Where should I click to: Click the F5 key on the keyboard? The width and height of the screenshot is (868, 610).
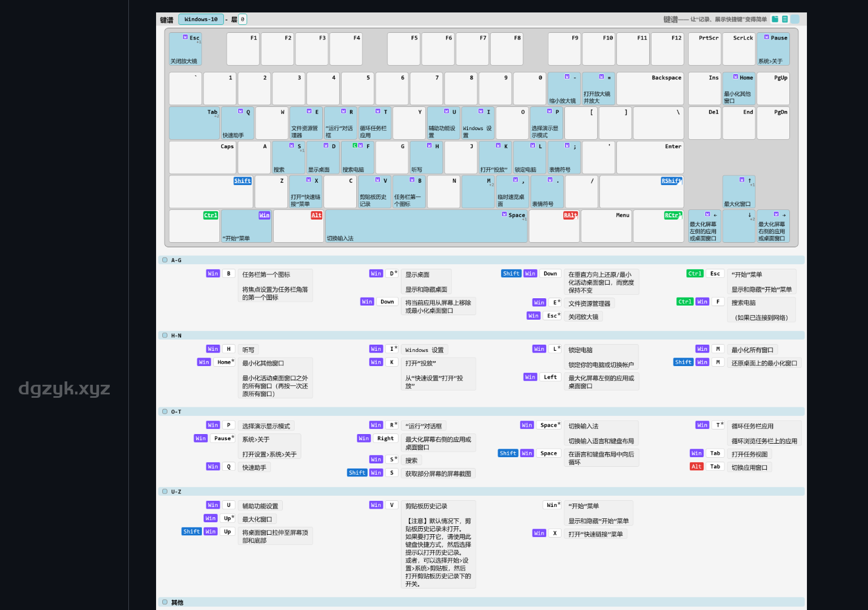tap(404, 49)
